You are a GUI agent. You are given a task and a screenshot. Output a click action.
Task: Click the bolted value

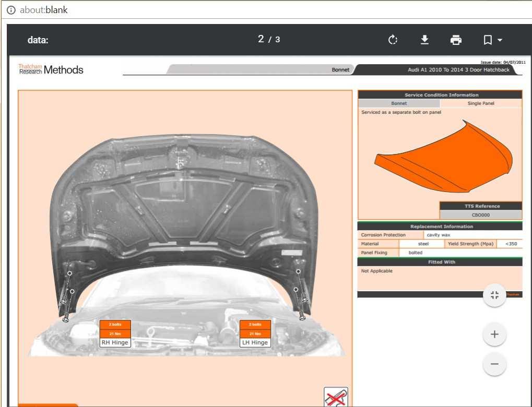click(415, 253)
